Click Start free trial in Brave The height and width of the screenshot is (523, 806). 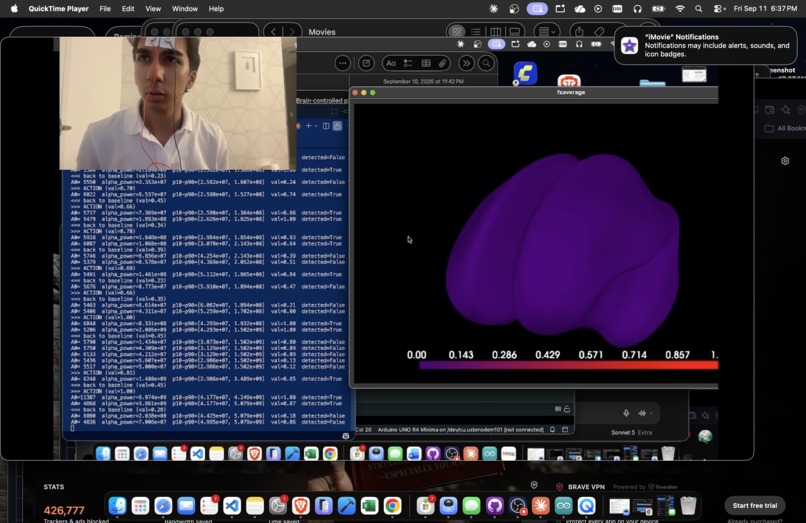coord(755,506)
